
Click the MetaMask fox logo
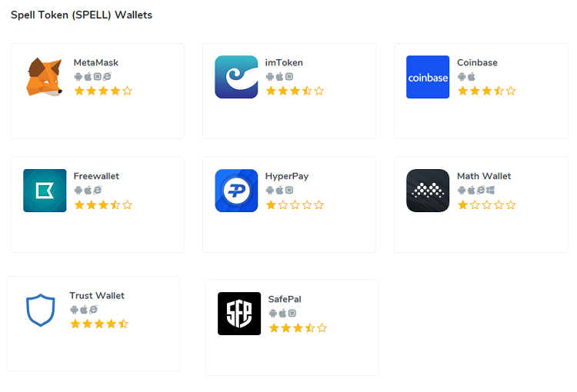pyautogui.click(x=45, y=77)
